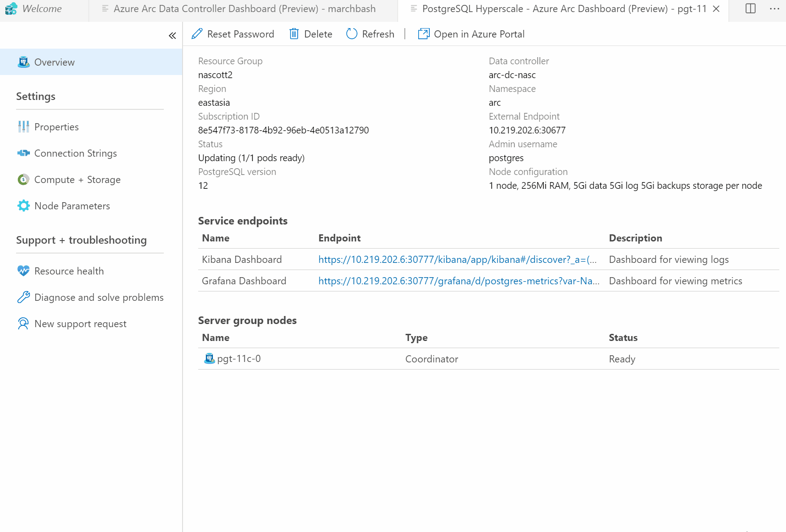Click the Resource health heartbeat icon
The height and width of the screenshot is (532, 786).
pos(23,270)
